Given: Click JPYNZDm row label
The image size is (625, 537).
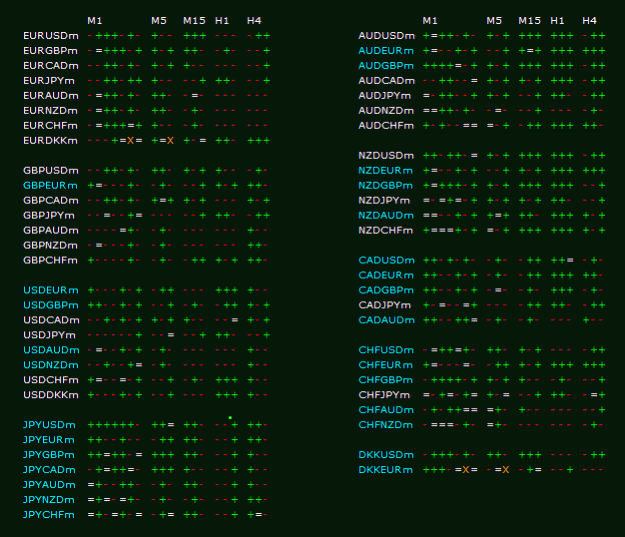Looking at the screenshot, I should [x=49, y=500].
